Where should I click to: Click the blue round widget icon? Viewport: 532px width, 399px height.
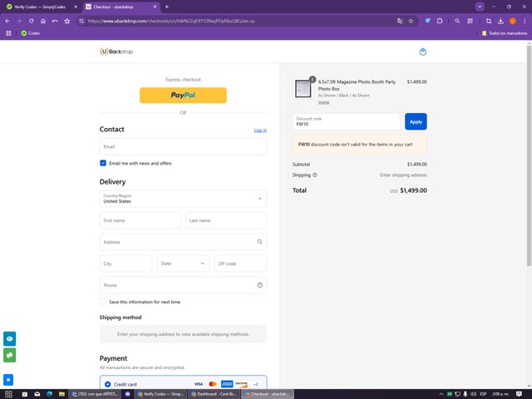point(8,380)
